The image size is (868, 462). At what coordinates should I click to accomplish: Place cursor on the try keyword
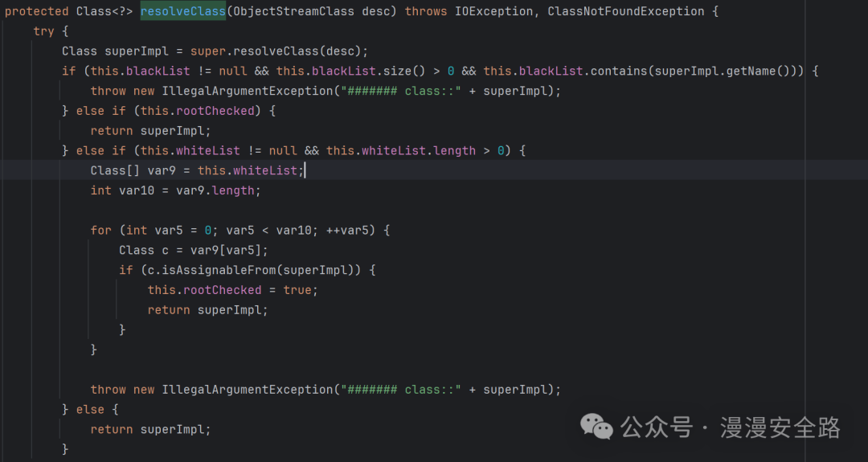point(43,31)
